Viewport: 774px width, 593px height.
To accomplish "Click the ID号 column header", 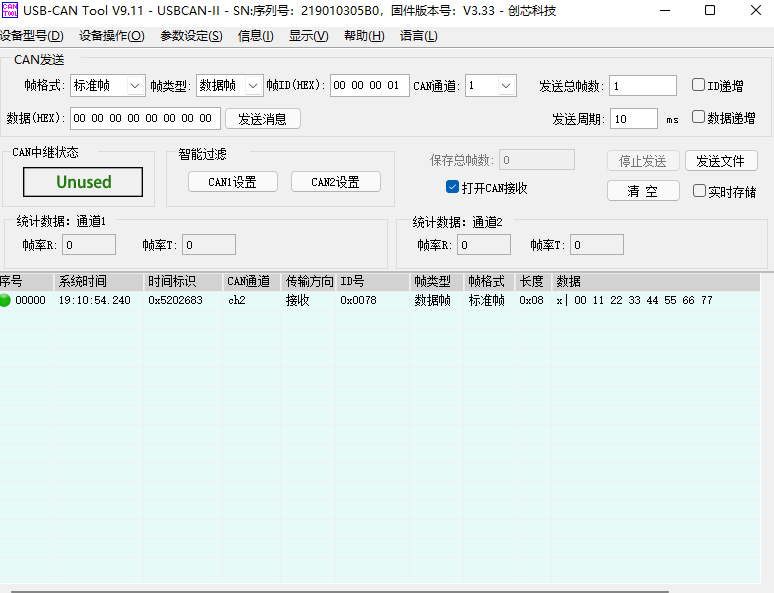I will 373,282.
